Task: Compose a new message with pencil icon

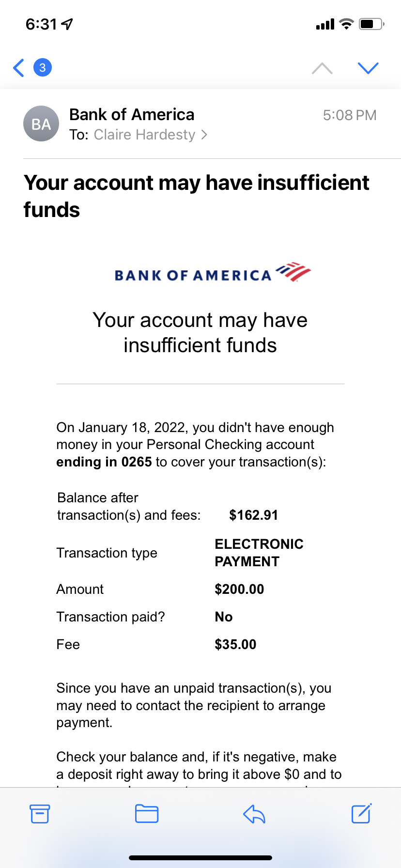Action: (x=361, y=814)
